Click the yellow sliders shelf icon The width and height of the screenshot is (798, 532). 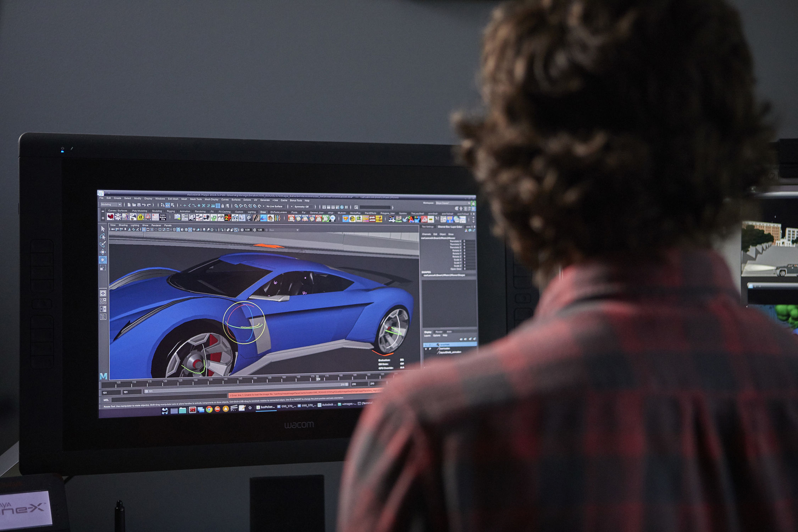coord(277,218)
